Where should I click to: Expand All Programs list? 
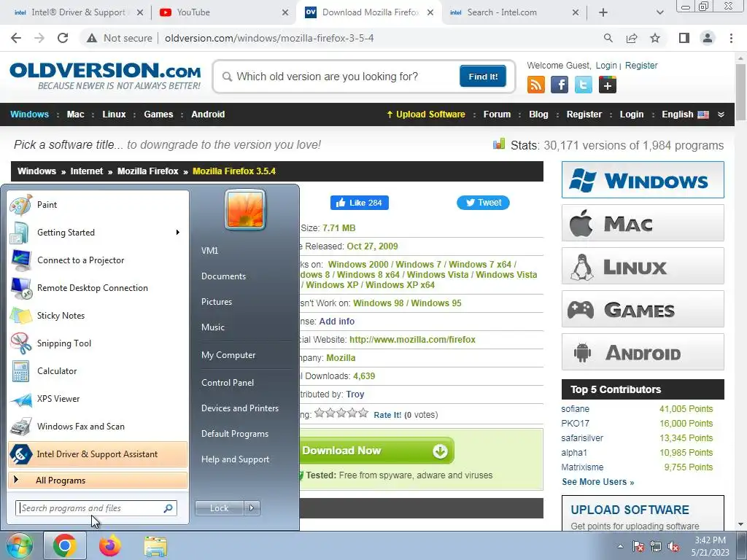[98, 480]
